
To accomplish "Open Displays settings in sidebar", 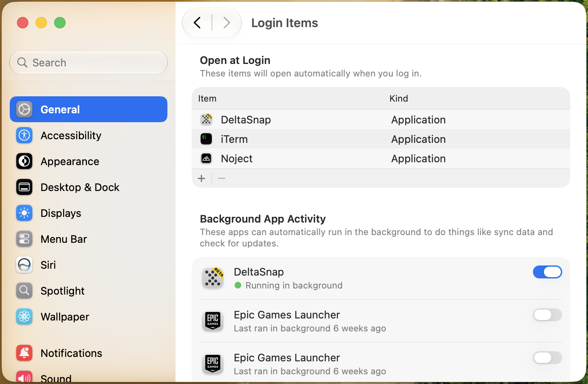I will pos(89,213).
